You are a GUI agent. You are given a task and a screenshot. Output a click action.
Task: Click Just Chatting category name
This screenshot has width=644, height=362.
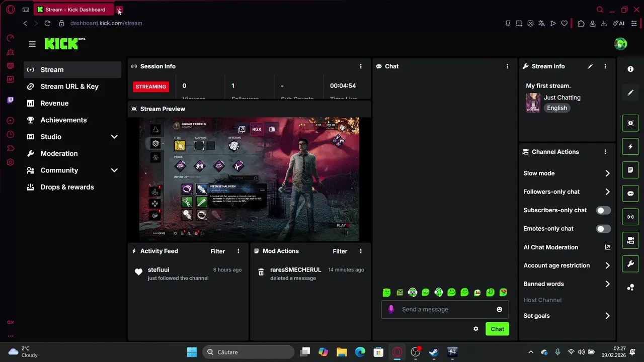562,98
